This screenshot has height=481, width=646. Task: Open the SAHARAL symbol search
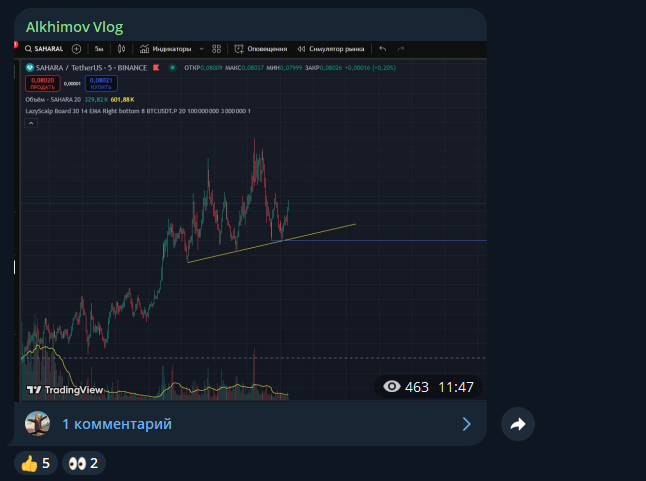[44, 49]
